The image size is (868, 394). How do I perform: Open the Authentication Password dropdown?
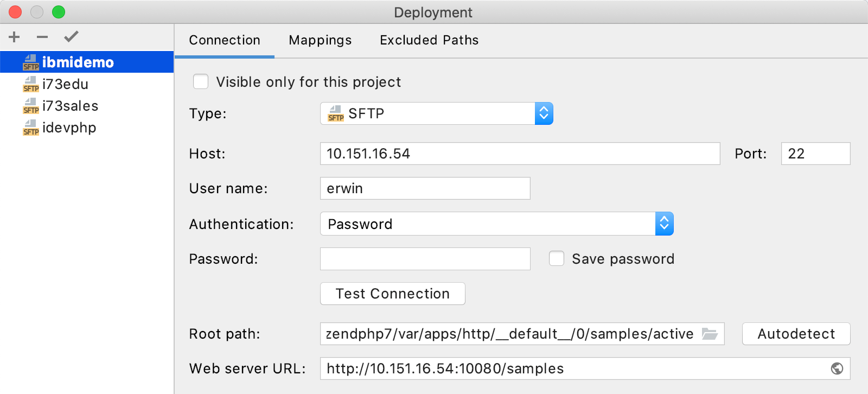click(497, 224)
